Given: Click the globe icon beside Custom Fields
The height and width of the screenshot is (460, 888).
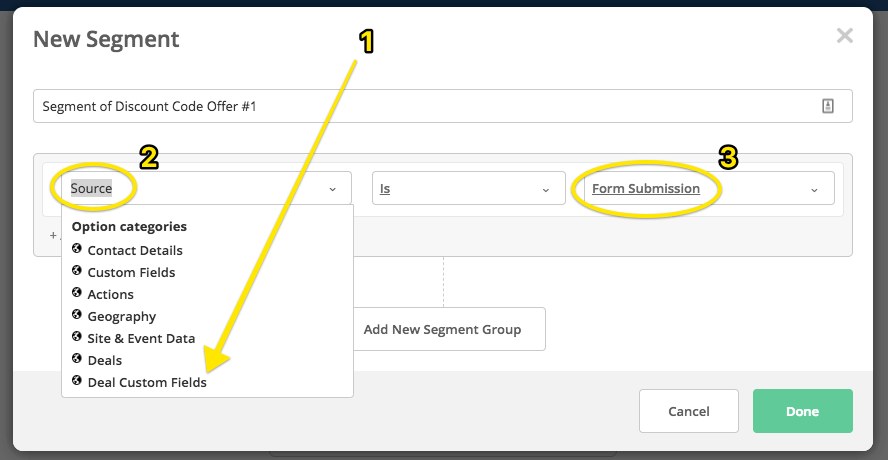Looking at the screenshot, I should 77,271.
